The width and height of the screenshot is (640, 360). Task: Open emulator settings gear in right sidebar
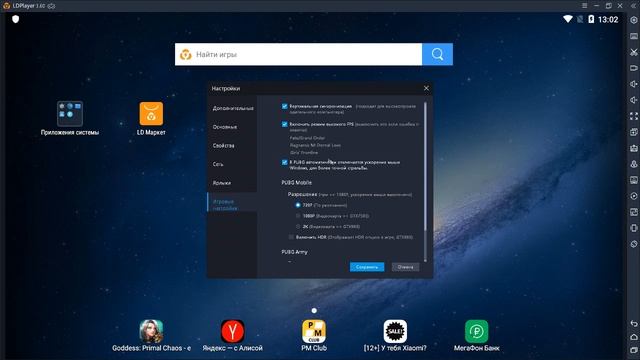point(634,20)
